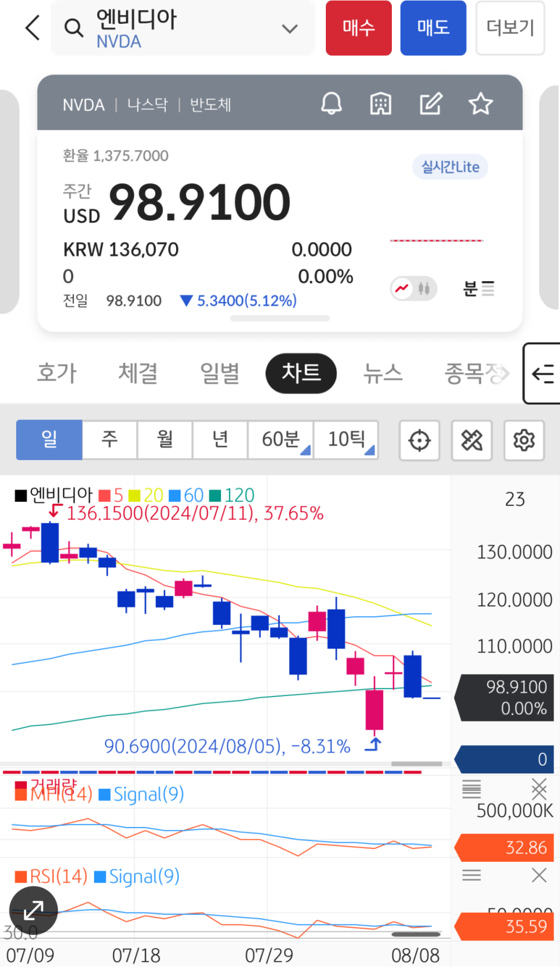560x980 pixels.
Task: Open the 분 interval list menu
Action: pos(479,288)
